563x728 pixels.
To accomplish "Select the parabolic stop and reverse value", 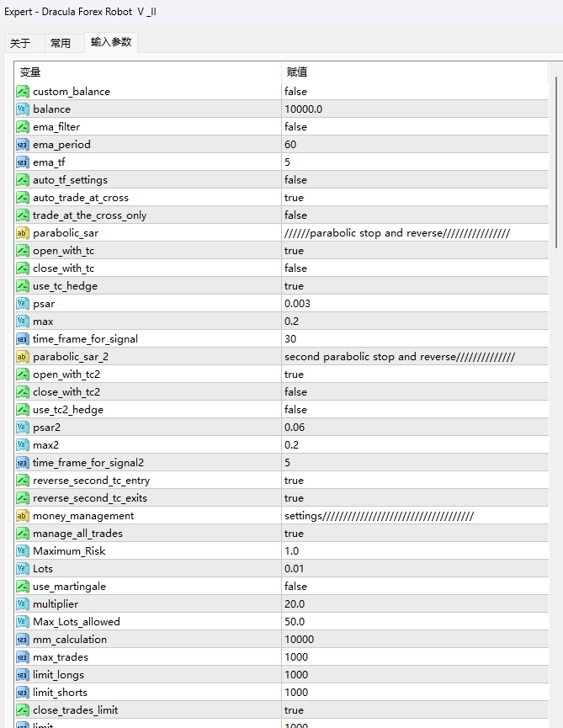I will click(397, 233).
